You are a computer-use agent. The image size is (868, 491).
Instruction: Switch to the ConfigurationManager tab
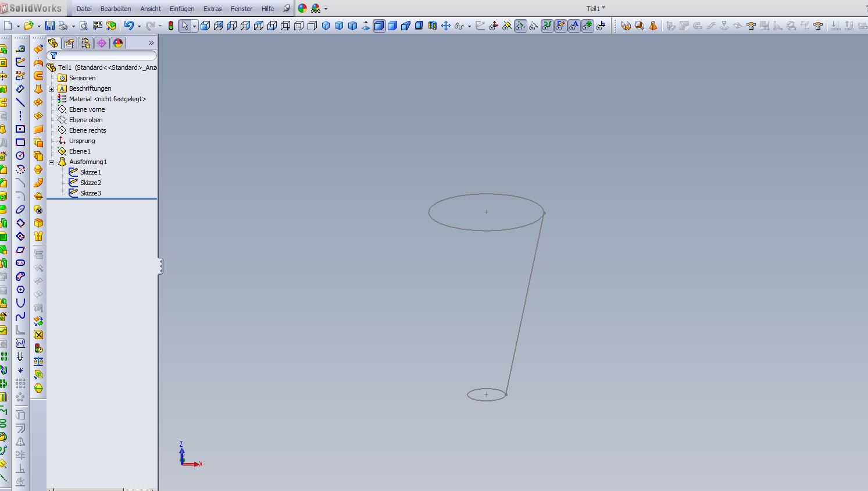point(85,43)
